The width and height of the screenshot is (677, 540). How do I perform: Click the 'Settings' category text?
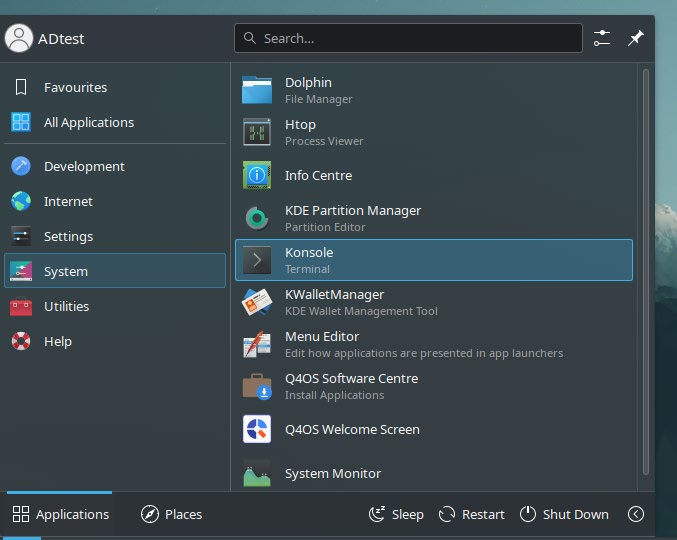pos(69,237)
